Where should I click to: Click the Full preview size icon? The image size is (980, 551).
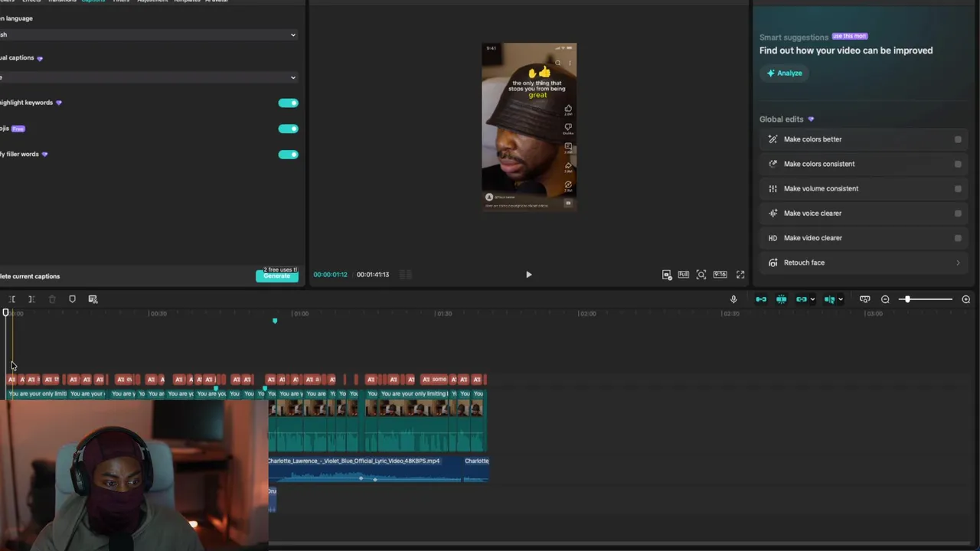tap(683, 275)
